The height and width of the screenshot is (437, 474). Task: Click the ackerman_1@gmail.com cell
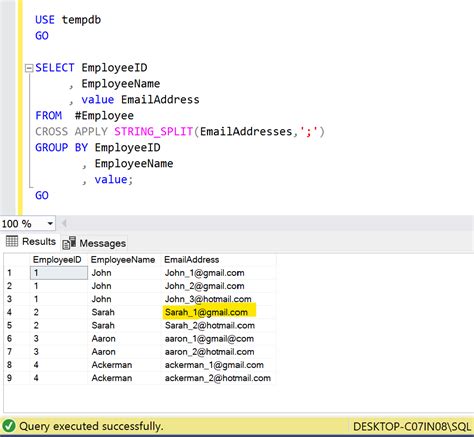(219, 365)
